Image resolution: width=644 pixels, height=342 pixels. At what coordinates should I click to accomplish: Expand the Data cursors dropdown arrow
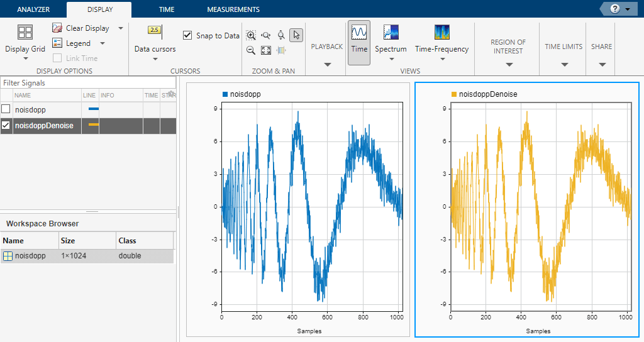point(155,59)
